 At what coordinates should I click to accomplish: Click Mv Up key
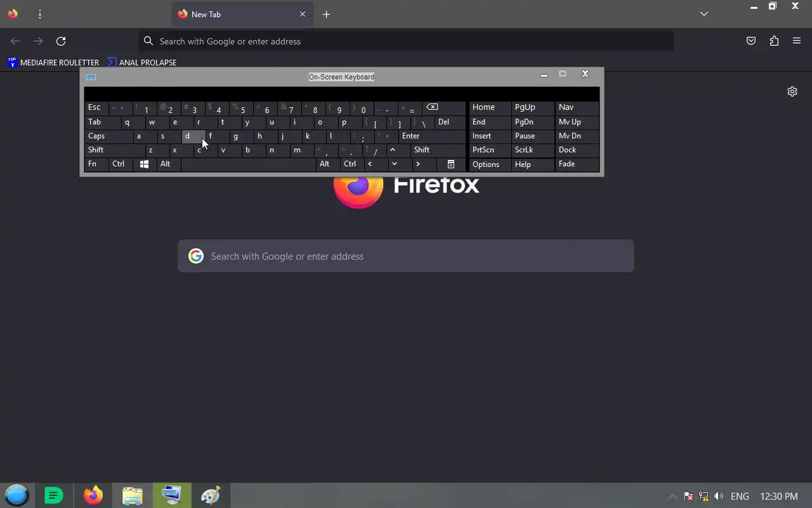pos(577,122)
